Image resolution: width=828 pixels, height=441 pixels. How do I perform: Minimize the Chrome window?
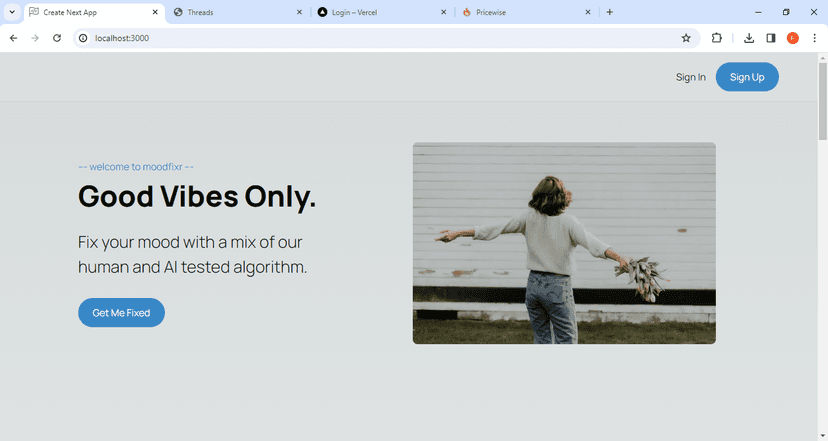point(758,12)
